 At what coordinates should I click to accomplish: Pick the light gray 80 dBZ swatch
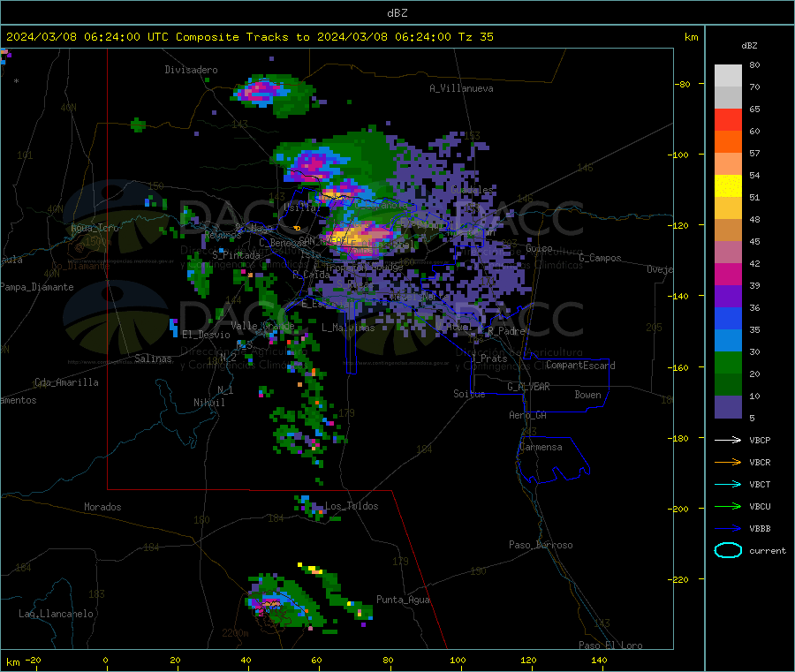(x=728, y=76)
